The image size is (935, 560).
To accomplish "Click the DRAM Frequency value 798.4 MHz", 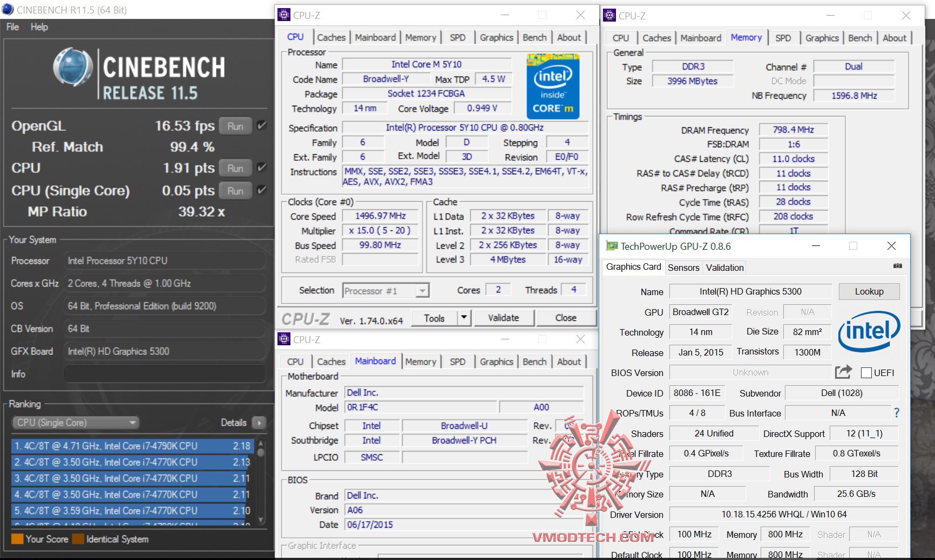I will tap(793, 129).
